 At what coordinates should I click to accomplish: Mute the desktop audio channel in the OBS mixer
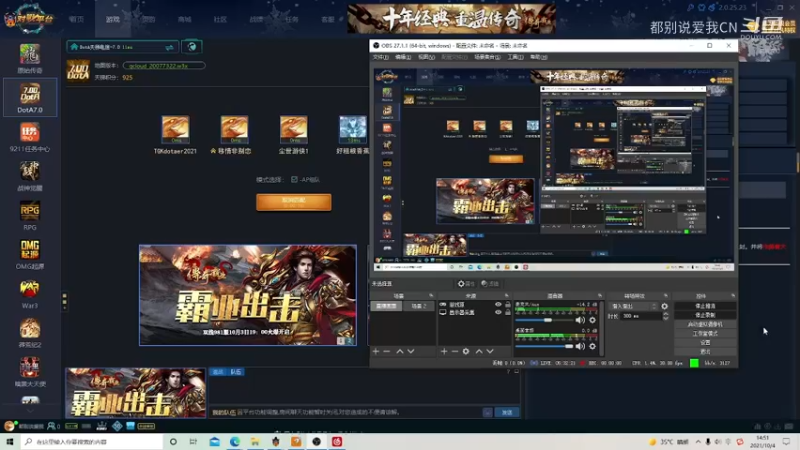(580, 346)
